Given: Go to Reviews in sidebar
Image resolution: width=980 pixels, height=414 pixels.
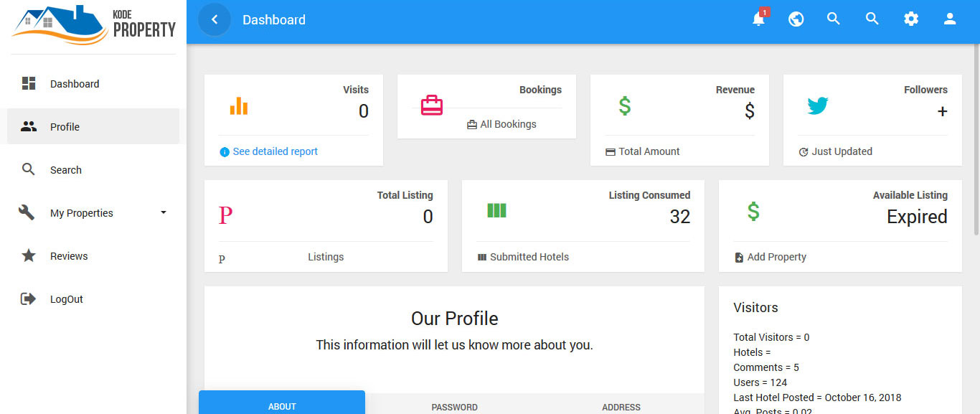Looking at the screenshot, I should pos(69,256).
